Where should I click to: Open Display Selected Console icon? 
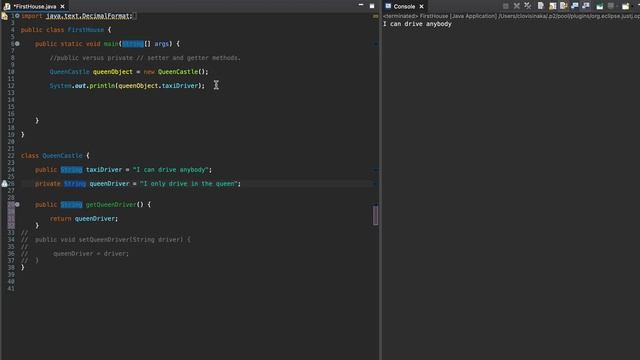coord(611,6)
